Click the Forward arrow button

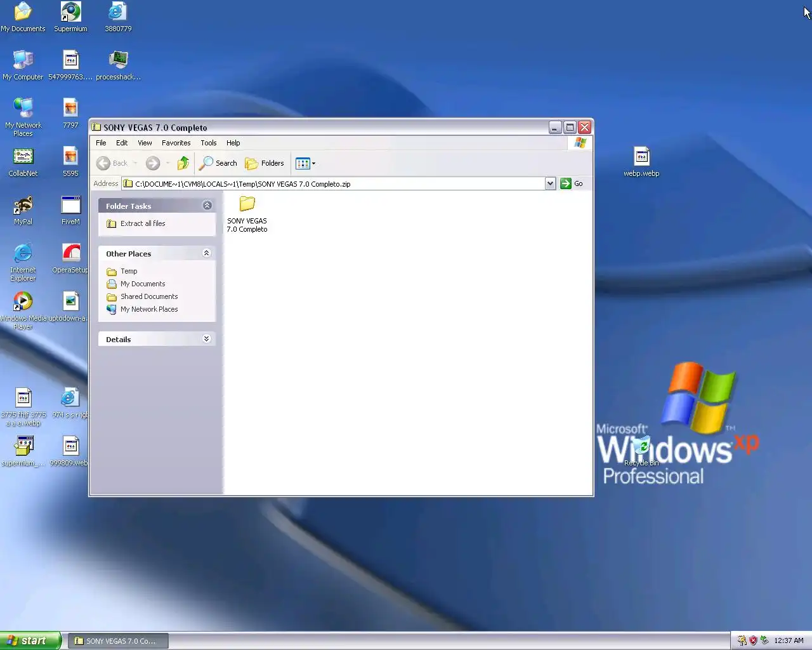152,163
